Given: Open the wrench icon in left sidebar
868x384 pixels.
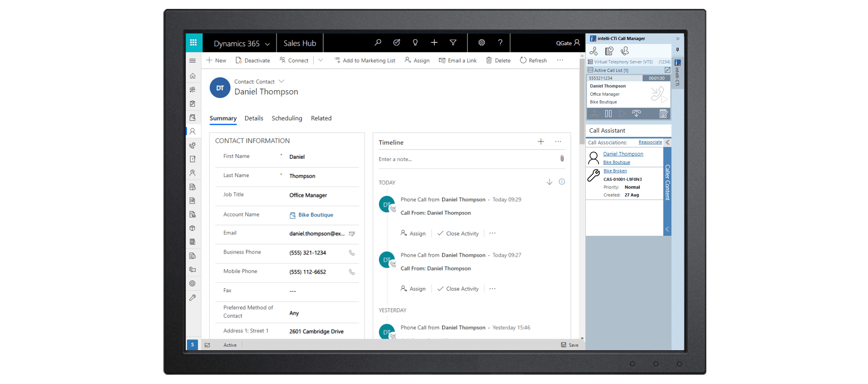Looking at the screenshot, I should click(x=192, y=298).
